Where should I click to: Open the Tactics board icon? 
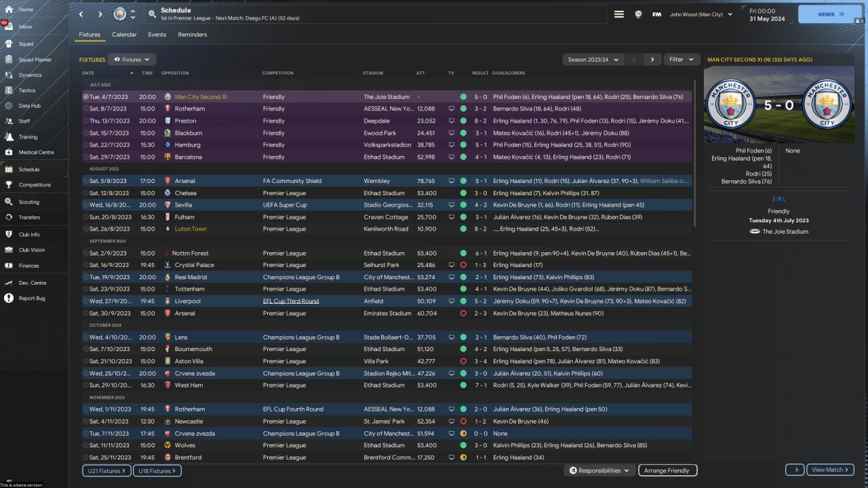click(x=9, y=90)
